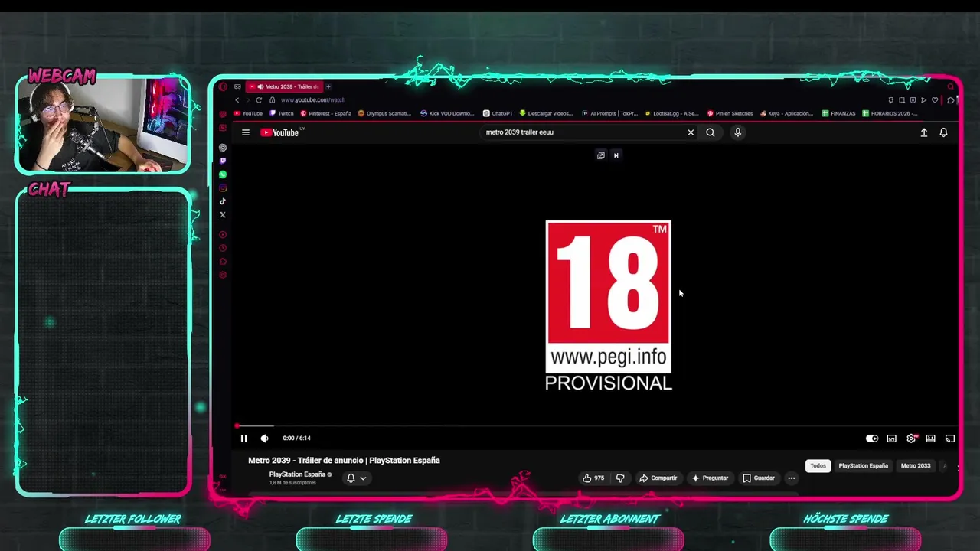Toggle YouTube autoplay switch
Screen dimensions: 980x551
click(x=872, y=439)
